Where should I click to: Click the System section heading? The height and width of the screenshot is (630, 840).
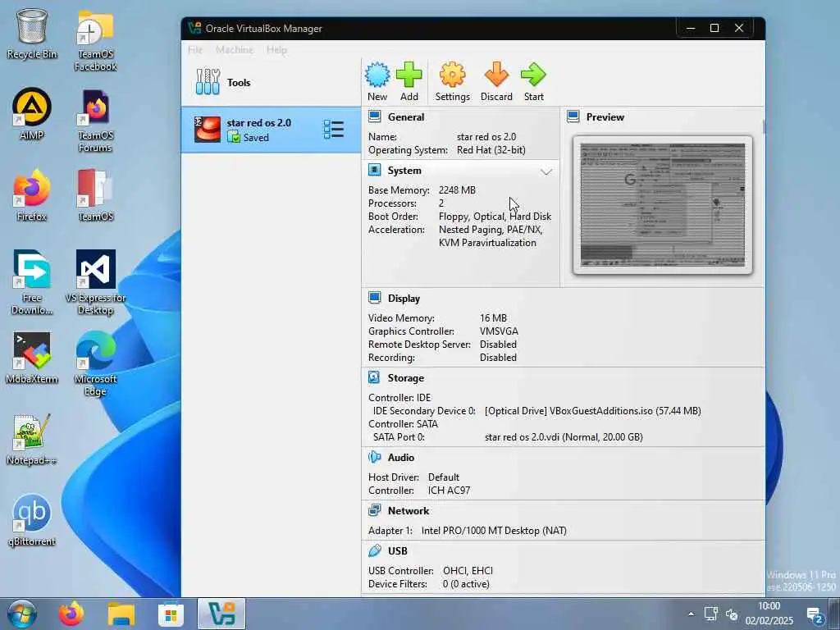pos(404,171)
